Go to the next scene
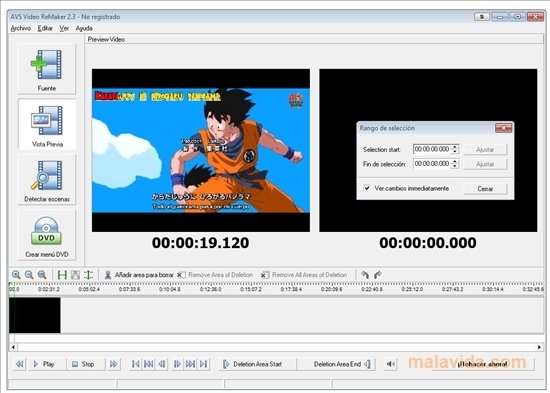550x393 pixels. click(x=190, y=364)
